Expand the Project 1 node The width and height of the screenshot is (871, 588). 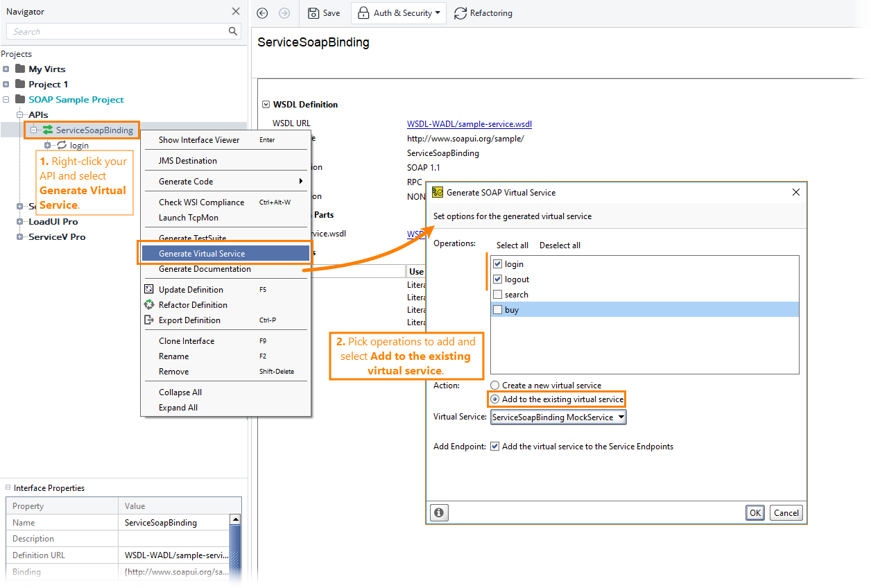[6, 84]
